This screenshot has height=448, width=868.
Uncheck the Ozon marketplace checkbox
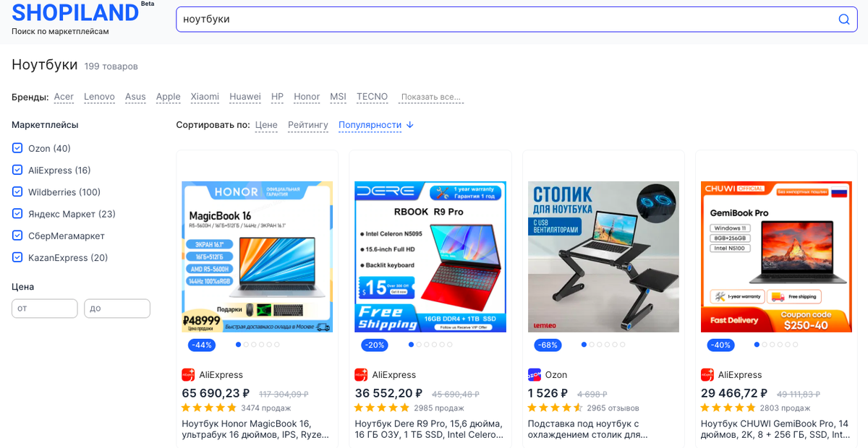point(17,148)
